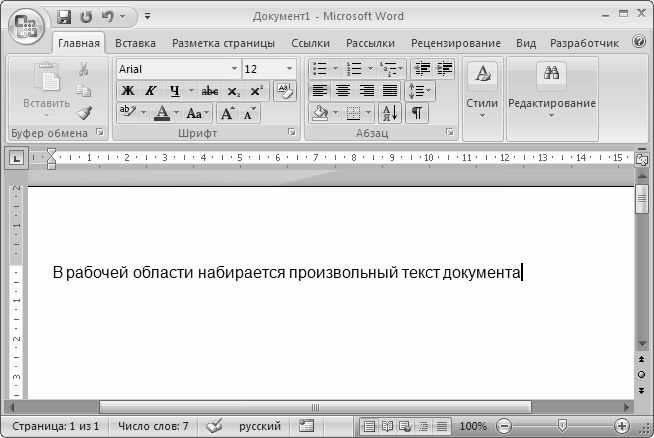The width and height of the screenshot is (654, 438).
Task: Click the Format Painter brush icon
Action: coord(84,112)
